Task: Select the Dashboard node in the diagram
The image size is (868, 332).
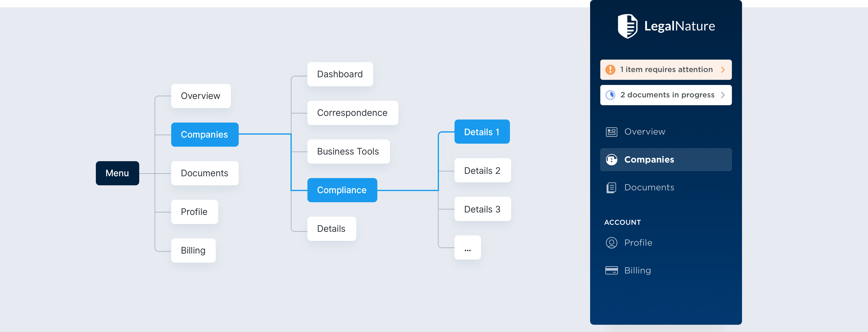Action: tap(340, 74)
